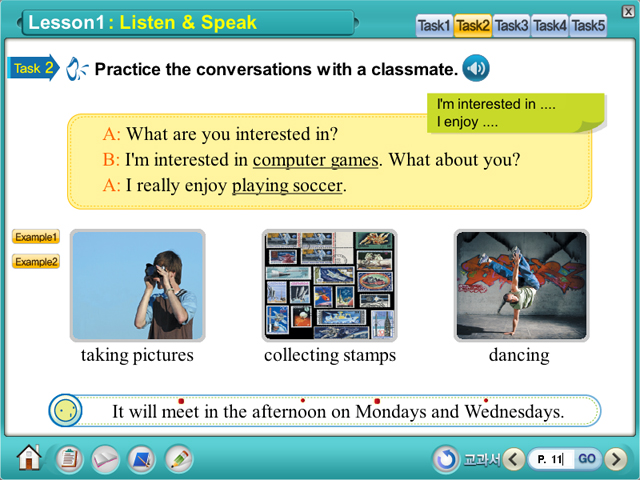Viewport: 640px width, 480px height.
Task: Click the home icon in bottom toolbar
Action: 29,458
